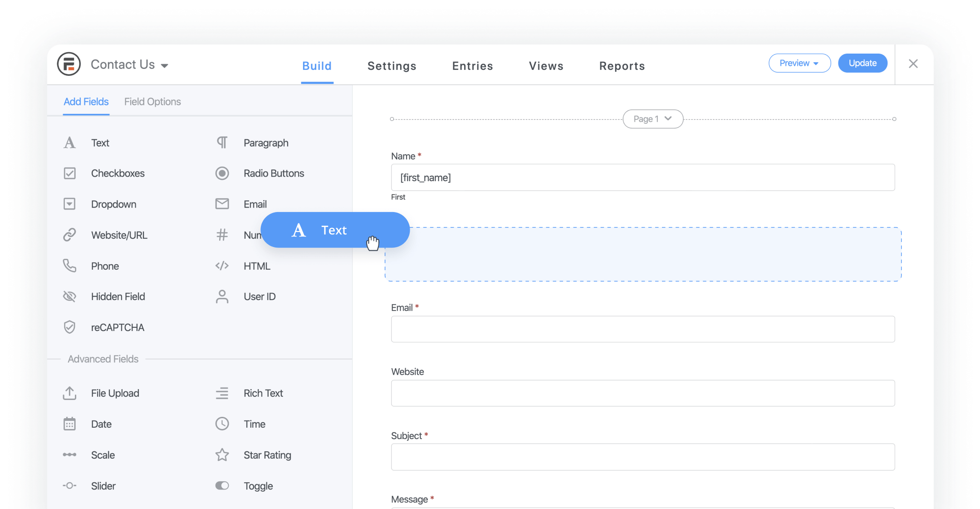Select the Field Options tab

pos(152,102)
